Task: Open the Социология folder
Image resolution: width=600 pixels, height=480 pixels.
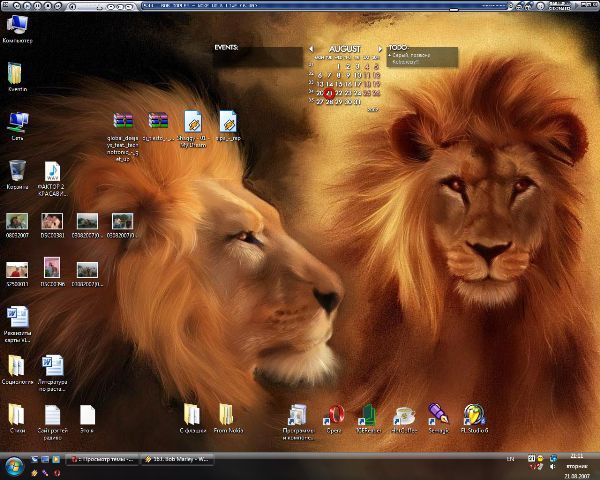Action: [17, 369]
